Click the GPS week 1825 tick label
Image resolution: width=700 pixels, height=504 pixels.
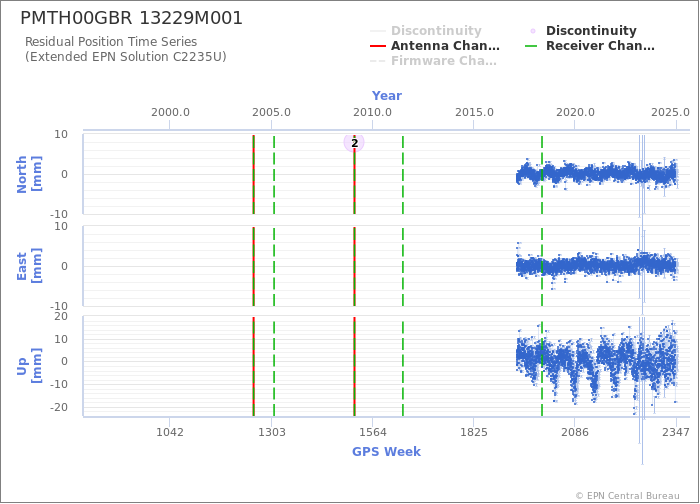[x=474, y=432]
